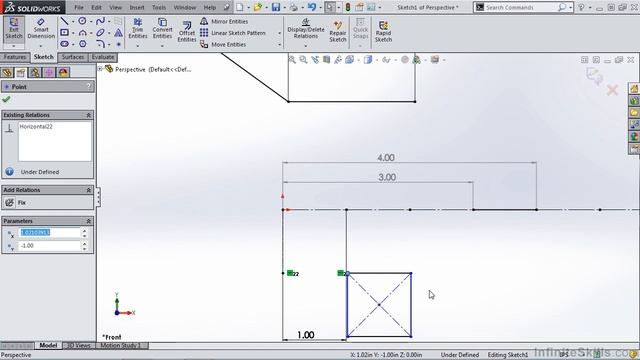Click Offset Entities tool
Viewport: 640px width, 360px height.
pos(187,32)
